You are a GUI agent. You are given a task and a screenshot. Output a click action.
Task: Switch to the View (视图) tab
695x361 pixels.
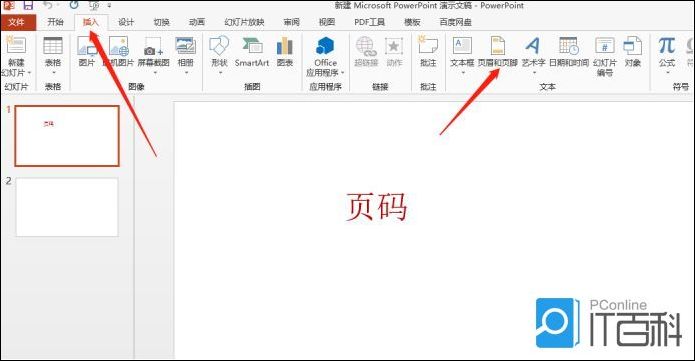[x=327, y=22]
